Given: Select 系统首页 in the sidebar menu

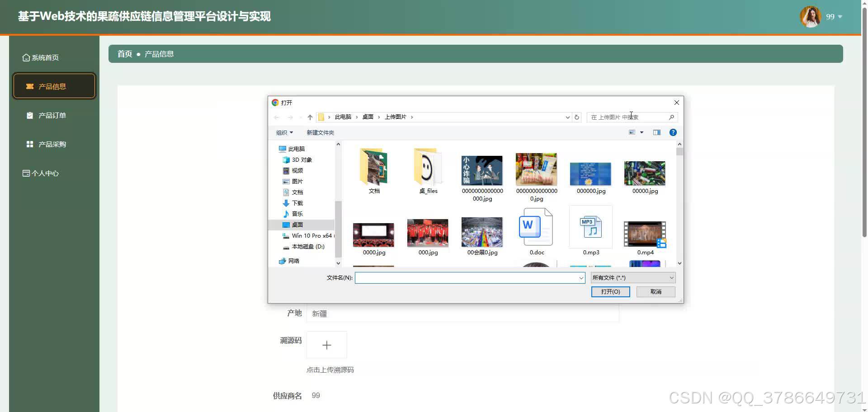Looking at the screenshot, I should 44,57.
